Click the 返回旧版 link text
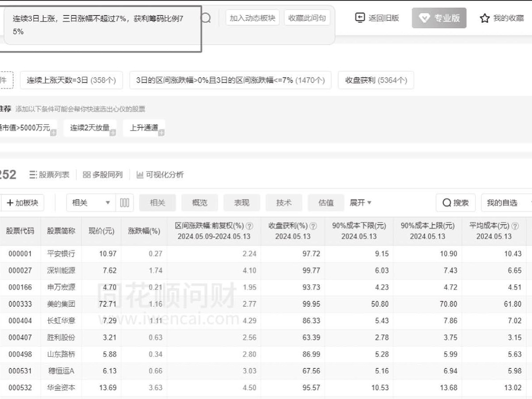This screenshot has height=399, width=532. (384, 18)
